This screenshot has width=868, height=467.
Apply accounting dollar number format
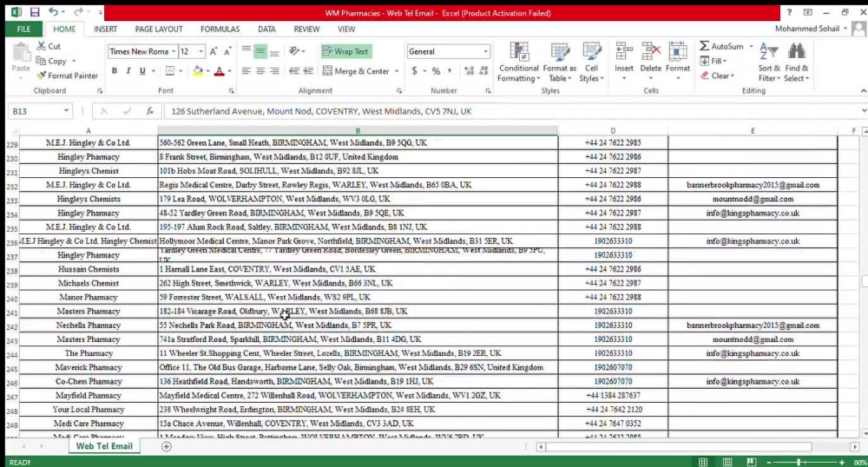point(415,71)
